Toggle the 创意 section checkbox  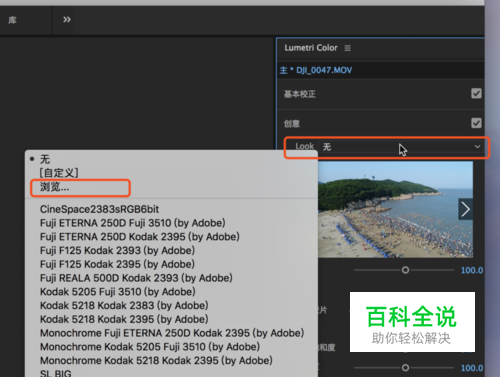[476, 123]
